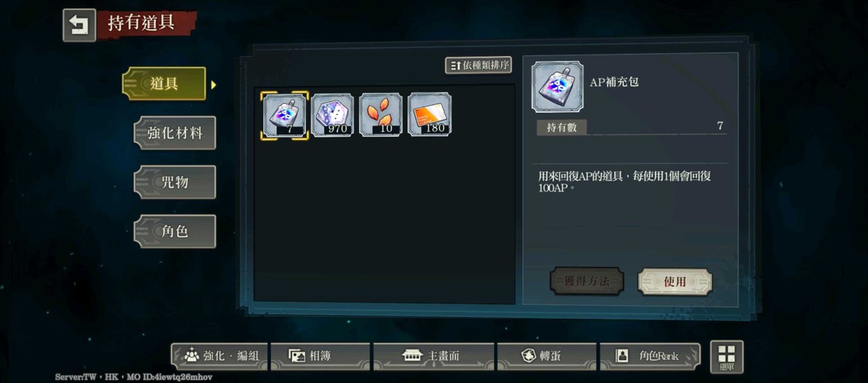Image resolution: width=868 pixels, height=383 pixels.
Task: Click the back arrow icon
Action: (x=79, y=25)
